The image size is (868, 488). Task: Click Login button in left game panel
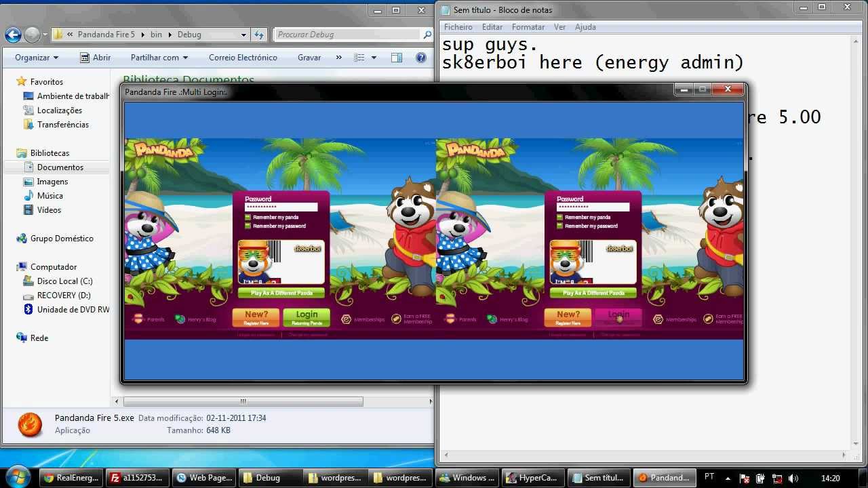(307, 317)
